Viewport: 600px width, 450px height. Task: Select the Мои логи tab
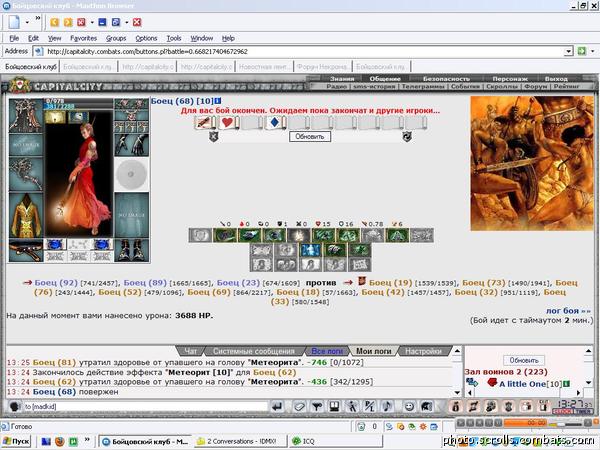pyautogui.click(x=373, y=351)
